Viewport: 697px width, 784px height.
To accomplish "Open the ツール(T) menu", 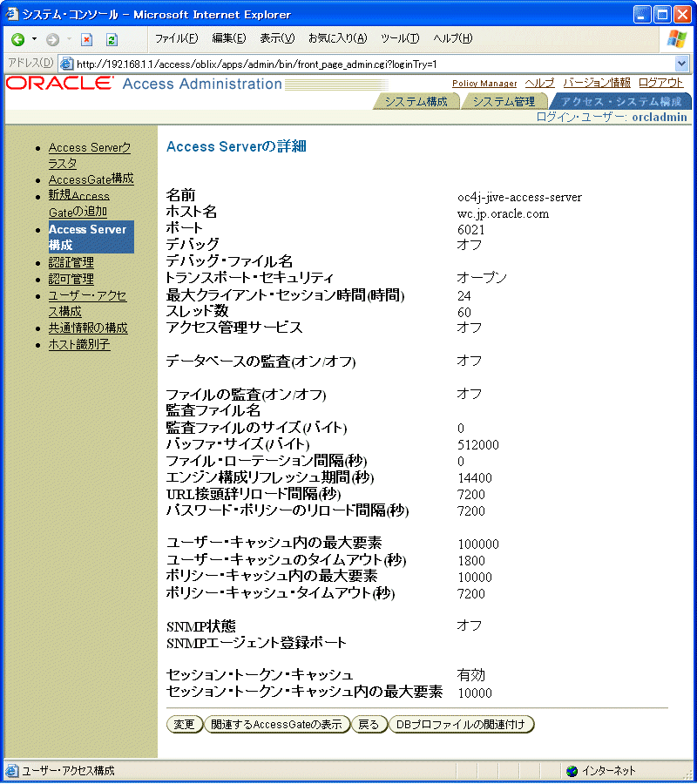I will coord(400,38).
